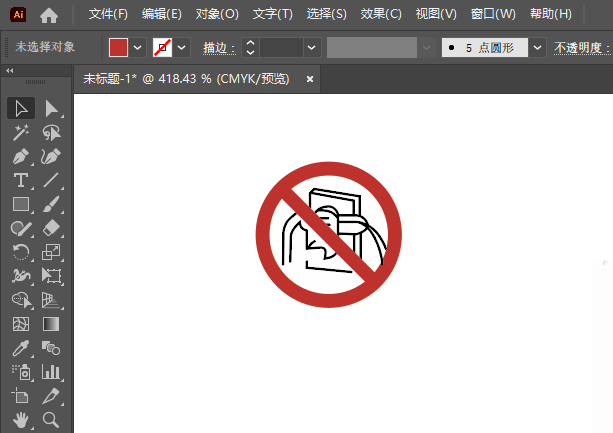Open the 选择(S) menu
This screenshot has height=433, width=613.
coord(326,14)
